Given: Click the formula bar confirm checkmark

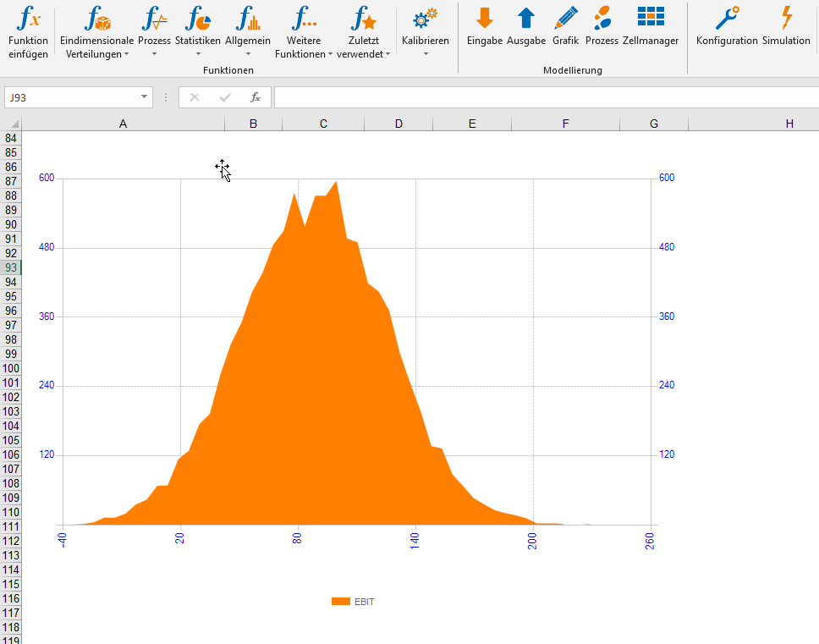Looking at the screenshot, I should [225, 97].
